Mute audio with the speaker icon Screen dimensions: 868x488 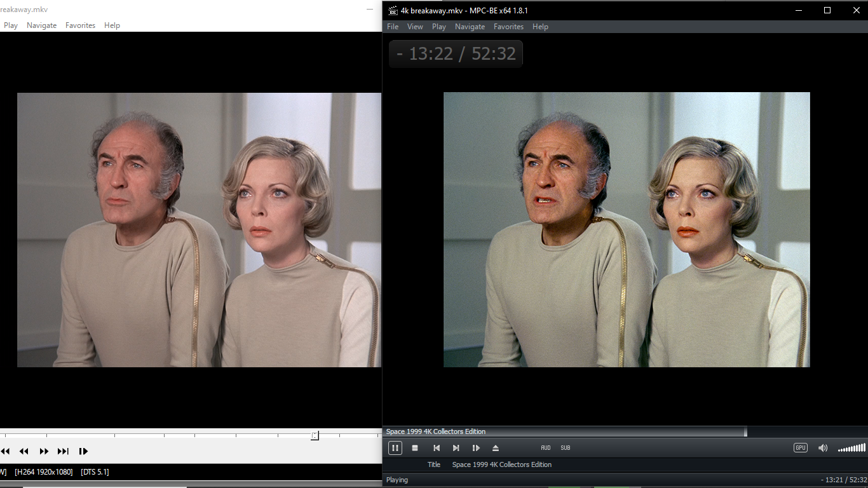823,448
